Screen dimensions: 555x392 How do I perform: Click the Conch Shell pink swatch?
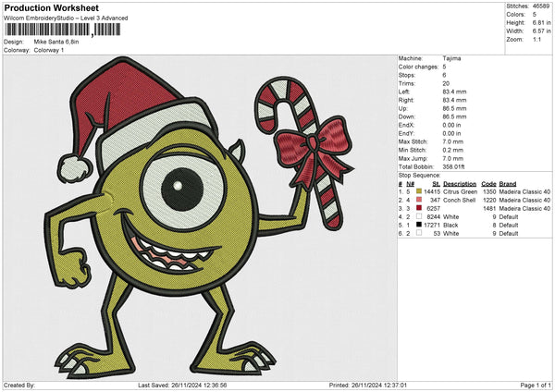click(419, 200)
